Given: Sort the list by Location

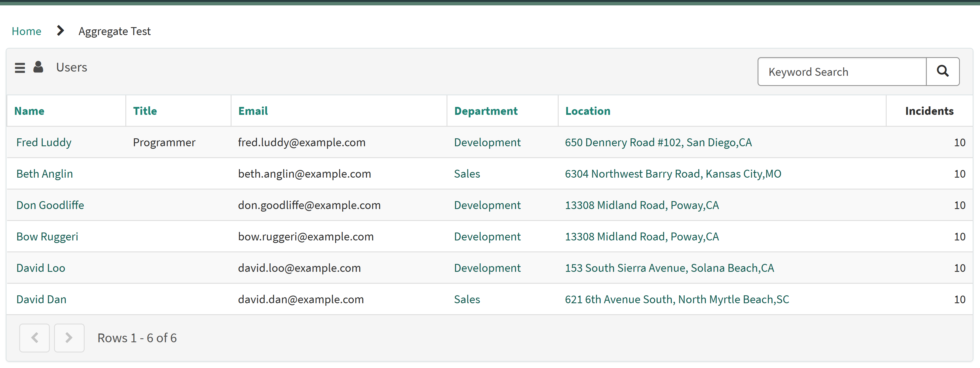Looking at the screenshot, I should click(587, 111).
